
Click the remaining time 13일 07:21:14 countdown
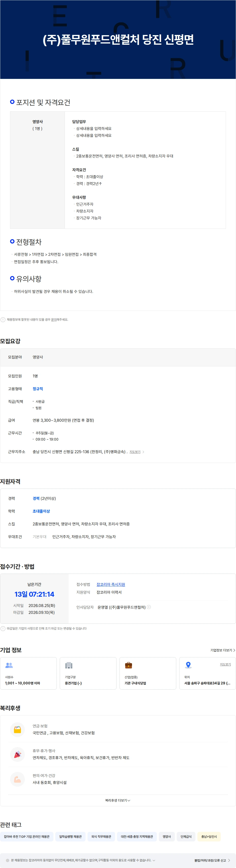click(x=34, y=594)
